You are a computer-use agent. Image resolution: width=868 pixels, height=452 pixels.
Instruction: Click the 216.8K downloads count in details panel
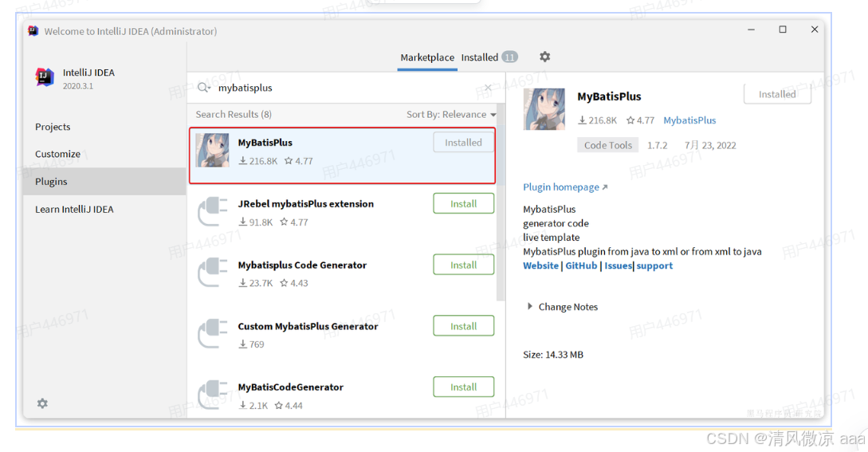click(x=597, y=120)
